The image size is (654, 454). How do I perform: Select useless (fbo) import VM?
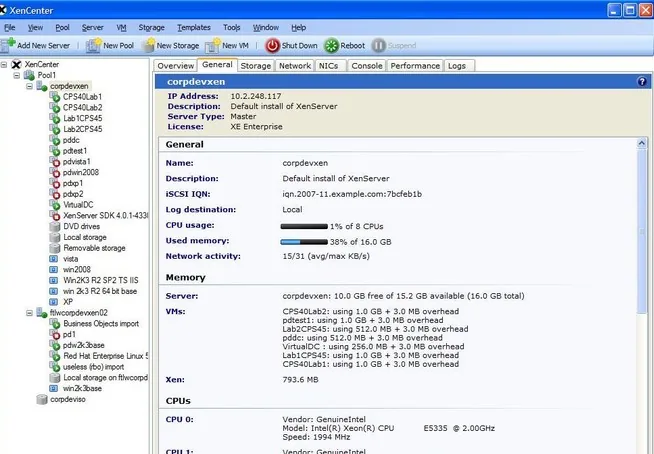93,367
